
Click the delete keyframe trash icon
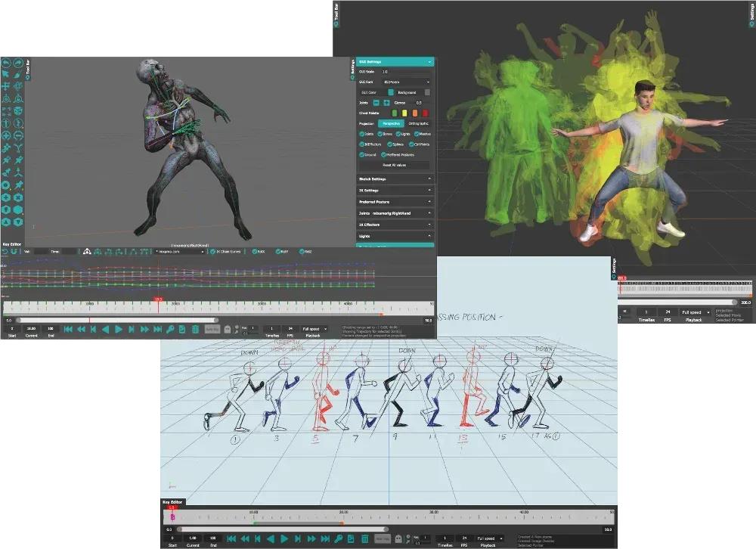(x=195, y=329)
